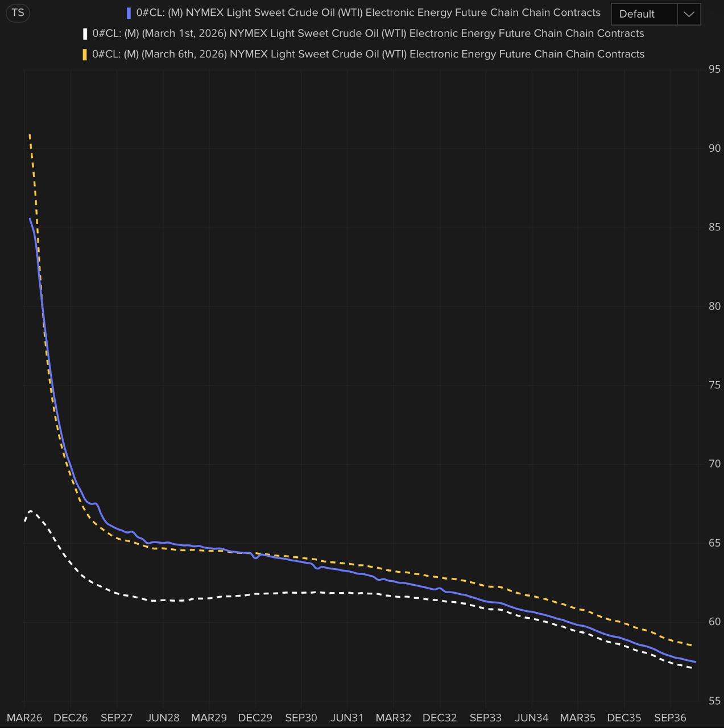The image size is (724, 728).
Task: Click the blue legend color marker
Action: (x=129, y=13)
